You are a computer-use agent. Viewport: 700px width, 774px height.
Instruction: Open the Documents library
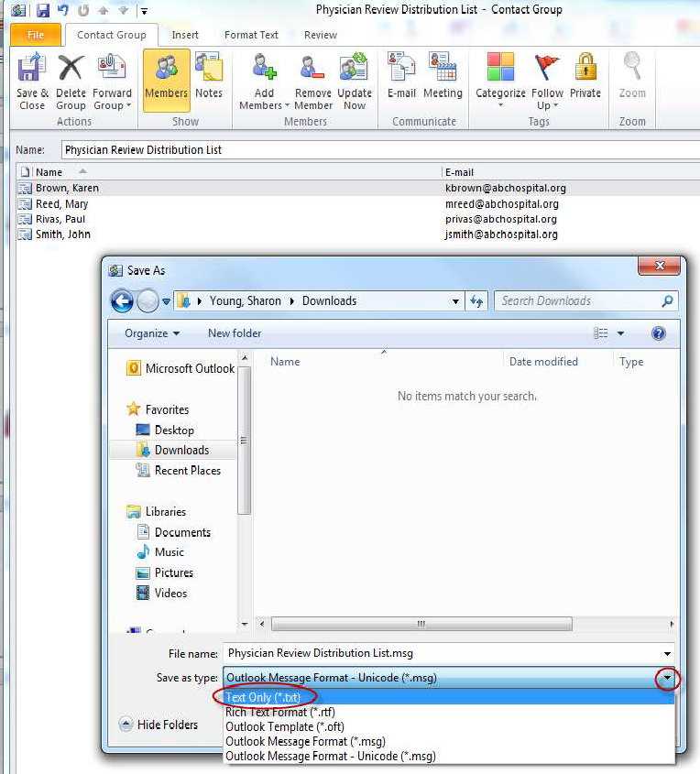point(174,532)
